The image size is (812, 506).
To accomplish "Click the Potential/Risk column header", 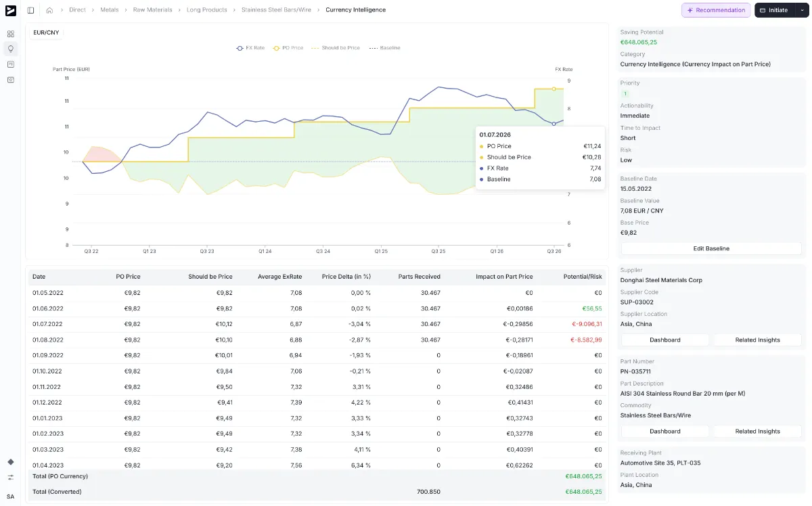I will (x=583, y=277).
